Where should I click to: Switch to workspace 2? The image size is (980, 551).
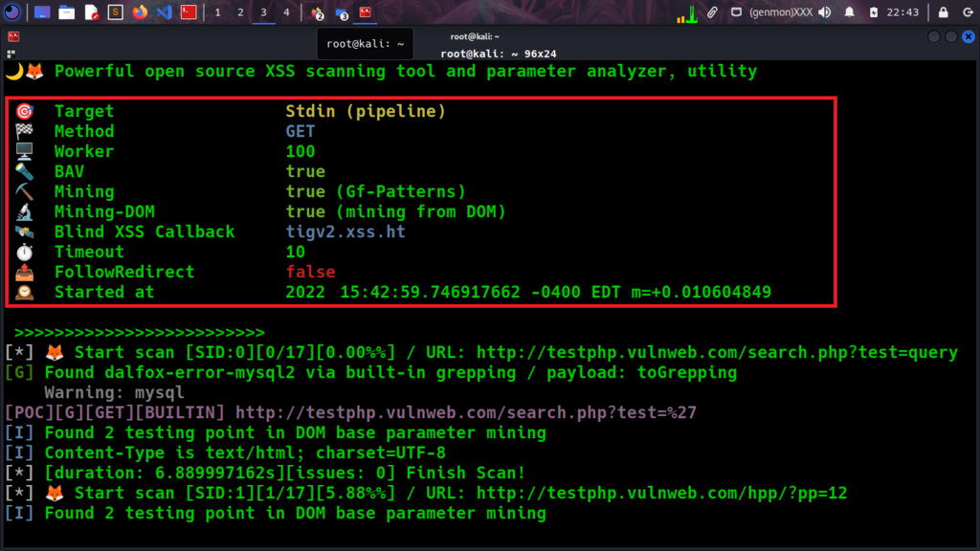tap(240, 12)
